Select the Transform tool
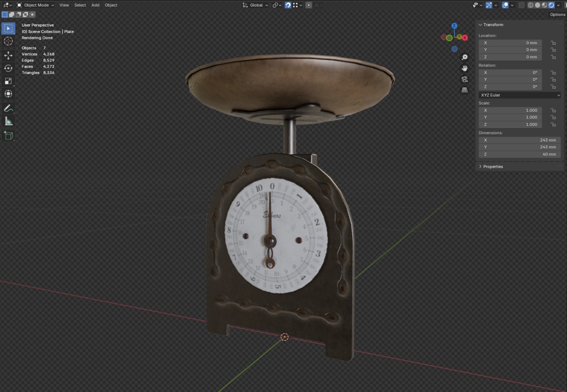This screenshot has width=567, height=392. coord(8,94)
